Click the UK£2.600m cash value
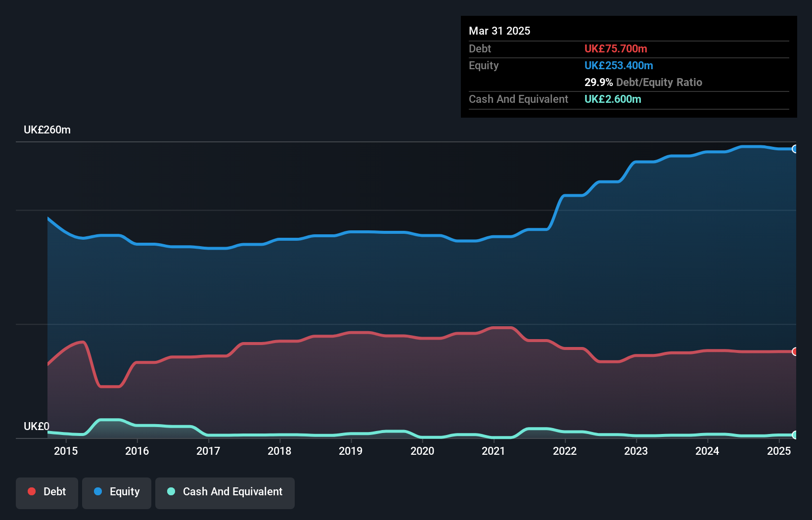 [613, 99]
